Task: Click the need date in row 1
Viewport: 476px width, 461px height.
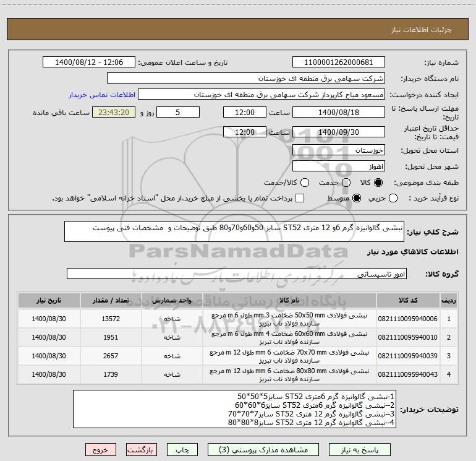Action: [x=49, y=319]
